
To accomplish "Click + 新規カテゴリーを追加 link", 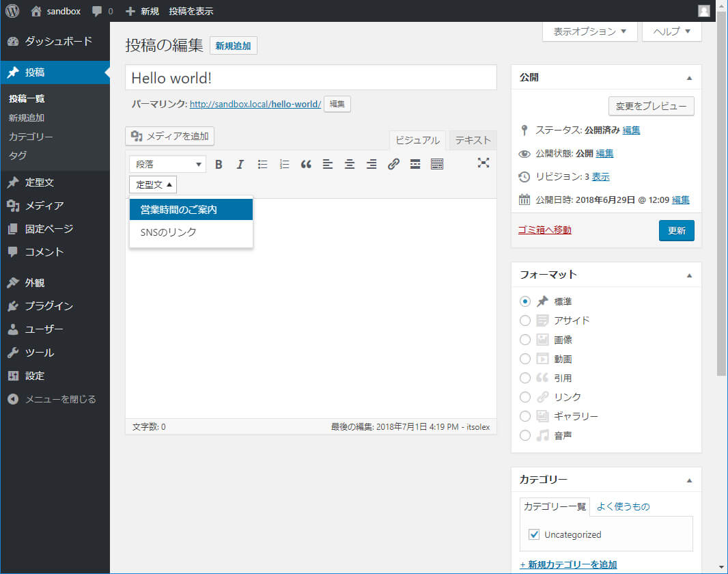I will pyautogui.click(x=568, y=564).
